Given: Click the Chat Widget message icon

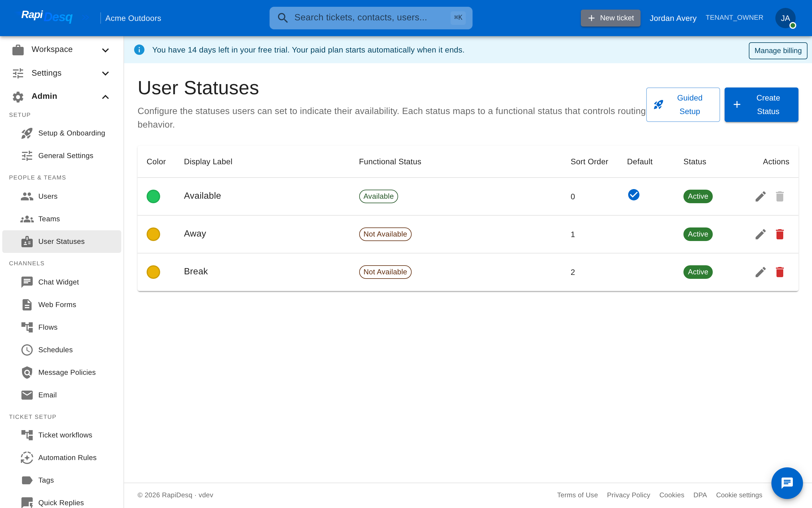Looking at the screenshot, I should point(27,282).
